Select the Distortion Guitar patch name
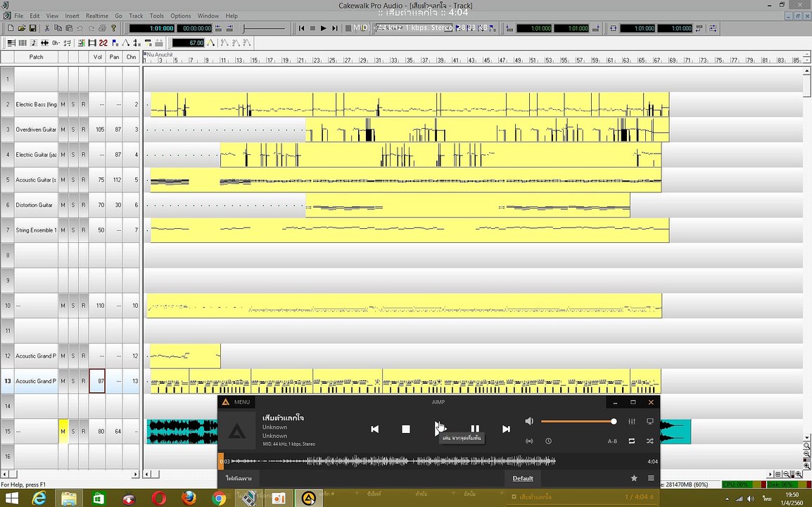 36,205
